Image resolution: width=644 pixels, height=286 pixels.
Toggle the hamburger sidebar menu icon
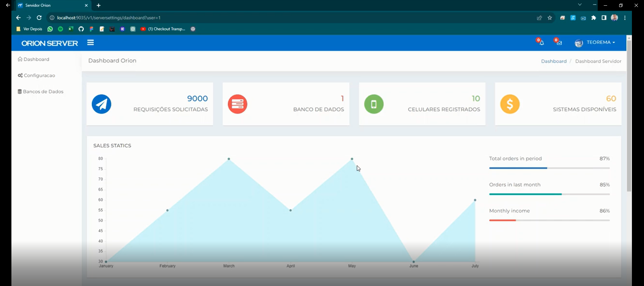pos(91,43)
